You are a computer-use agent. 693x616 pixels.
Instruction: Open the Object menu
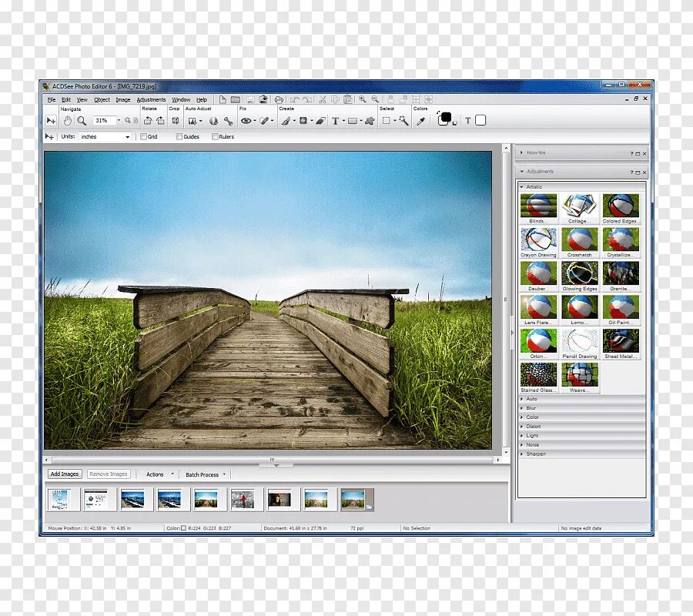point(102,100)
